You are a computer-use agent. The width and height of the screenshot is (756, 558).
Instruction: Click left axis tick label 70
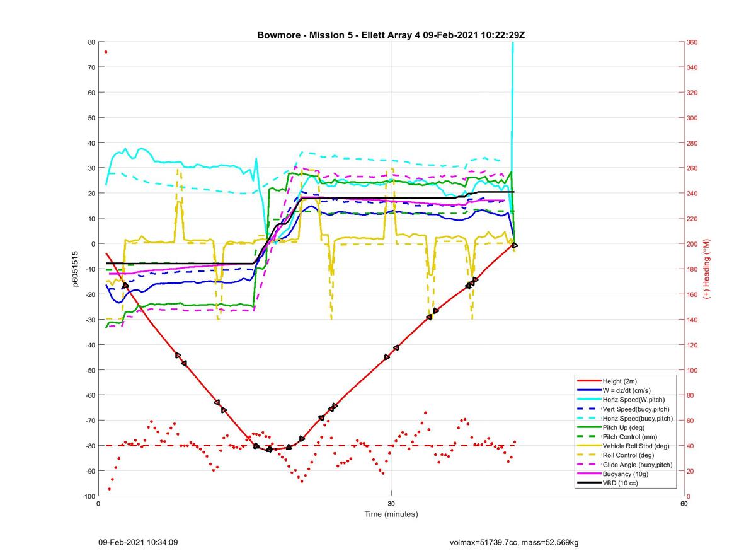(91, 67)
